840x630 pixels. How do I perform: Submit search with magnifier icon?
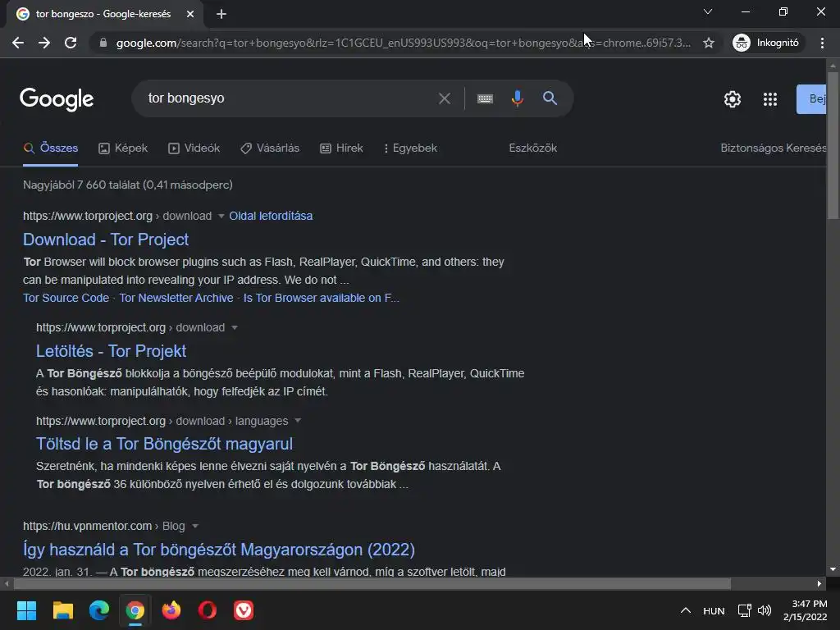(550, 98)
